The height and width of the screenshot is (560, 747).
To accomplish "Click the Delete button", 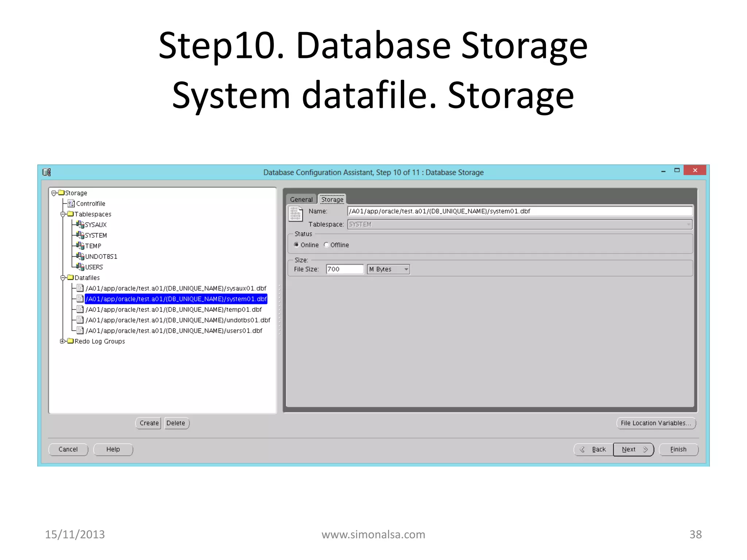I will [177, 423].
